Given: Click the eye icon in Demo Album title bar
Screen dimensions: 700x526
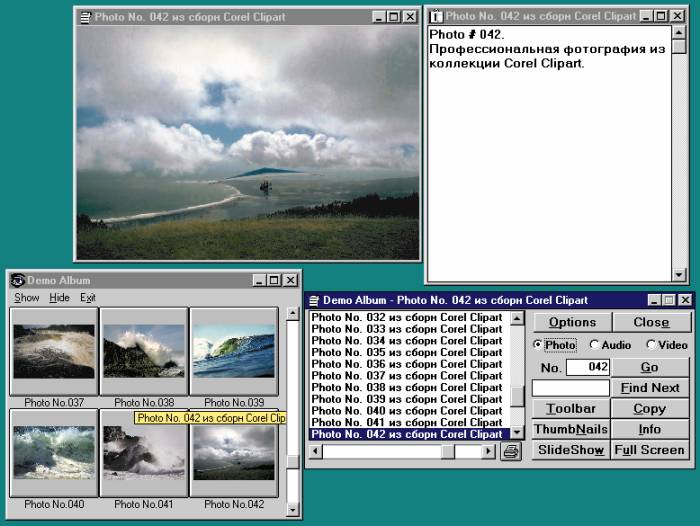Looking at the screenshot, I should pos(17,281).
